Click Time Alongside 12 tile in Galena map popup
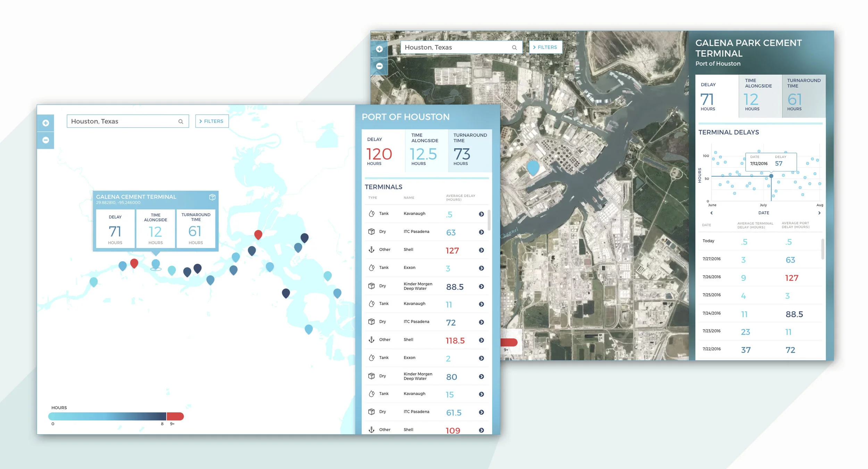 pos(156,229)
